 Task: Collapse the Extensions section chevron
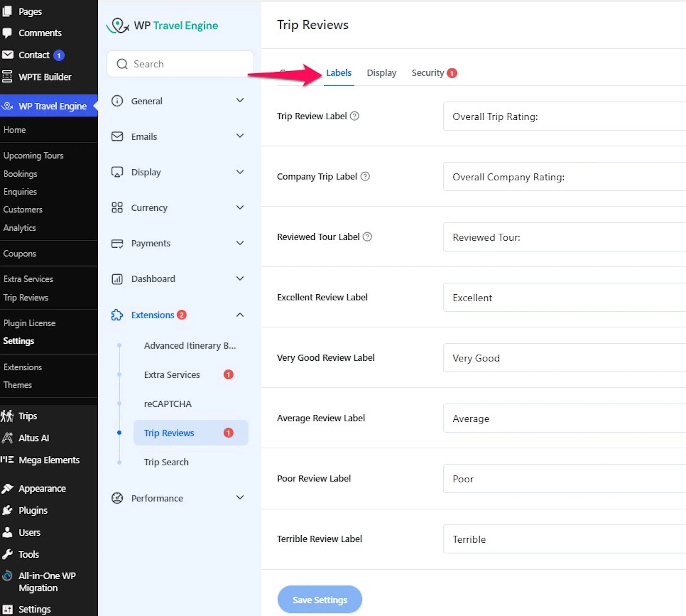240,315
